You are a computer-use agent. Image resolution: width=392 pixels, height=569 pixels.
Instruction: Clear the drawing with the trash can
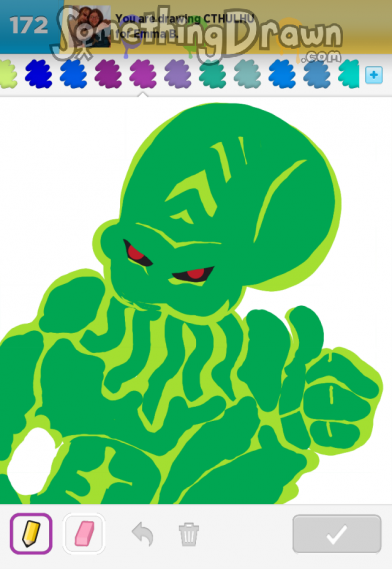tap(189, 534)
